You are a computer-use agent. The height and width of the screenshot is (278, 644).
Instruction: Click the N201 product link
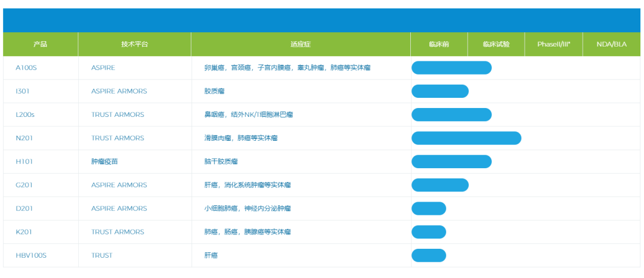coord(24,138)
